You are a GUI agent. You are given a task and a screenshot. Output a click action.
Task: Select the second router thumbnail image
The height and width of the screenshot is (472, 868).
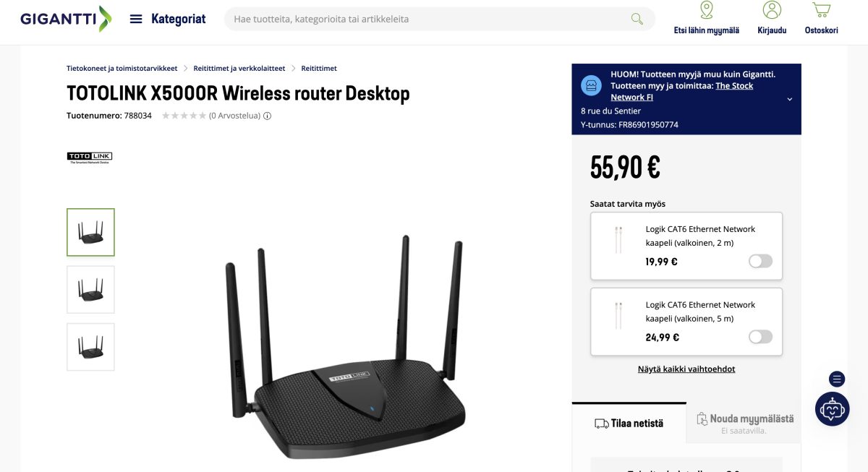coord(90,289)
